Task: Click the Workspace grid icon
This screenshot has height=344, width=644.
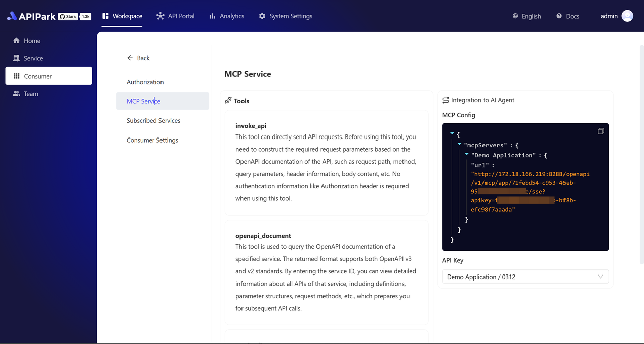Action: [105, 16]
